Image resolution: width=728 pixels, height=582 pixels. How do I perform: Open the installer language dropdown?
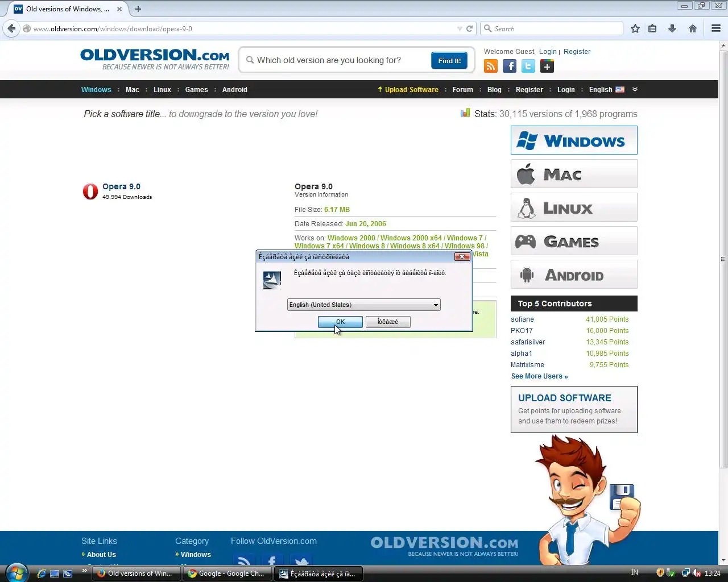pyautogui.click(x=364, y=305)
